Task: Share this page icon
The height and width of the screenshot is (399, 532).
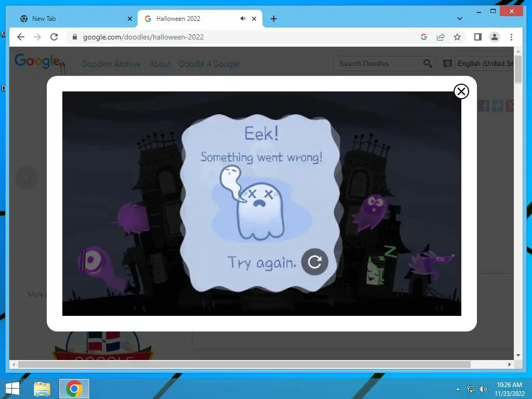Action: 441,37
